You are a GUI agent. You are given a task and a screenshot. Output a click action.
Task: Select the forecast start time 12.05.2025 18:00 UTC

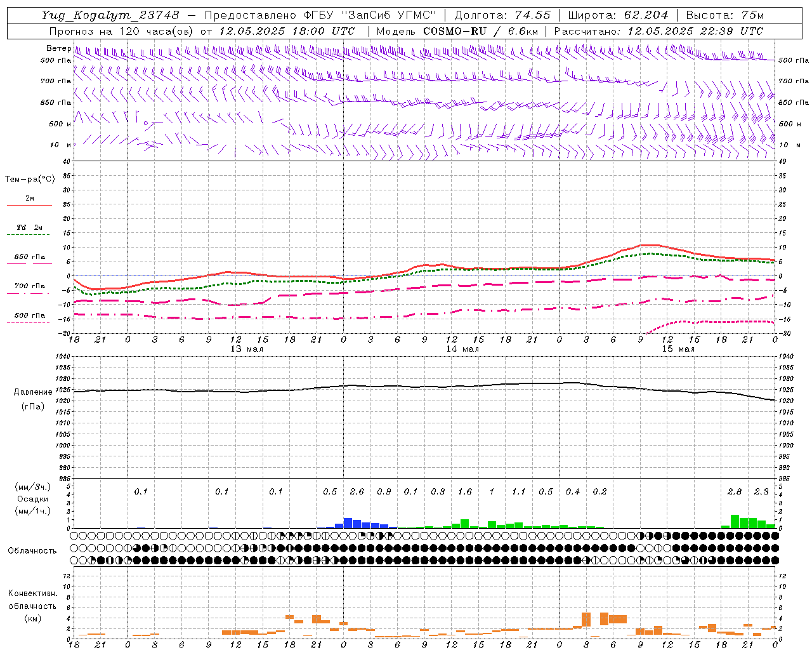coord(287,31)
